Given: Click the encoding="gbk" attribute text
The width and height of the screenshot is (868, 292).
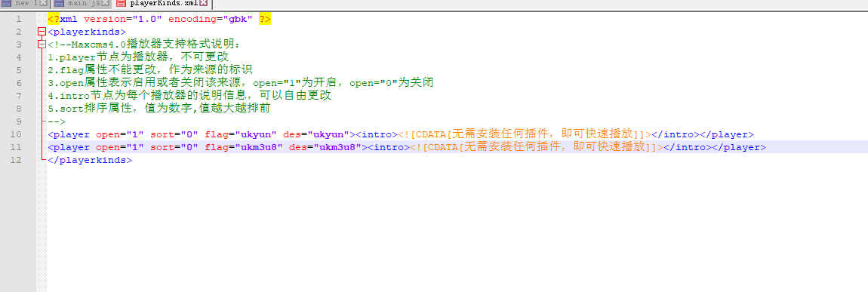Looking at the screenshot, I should [211, 20].
